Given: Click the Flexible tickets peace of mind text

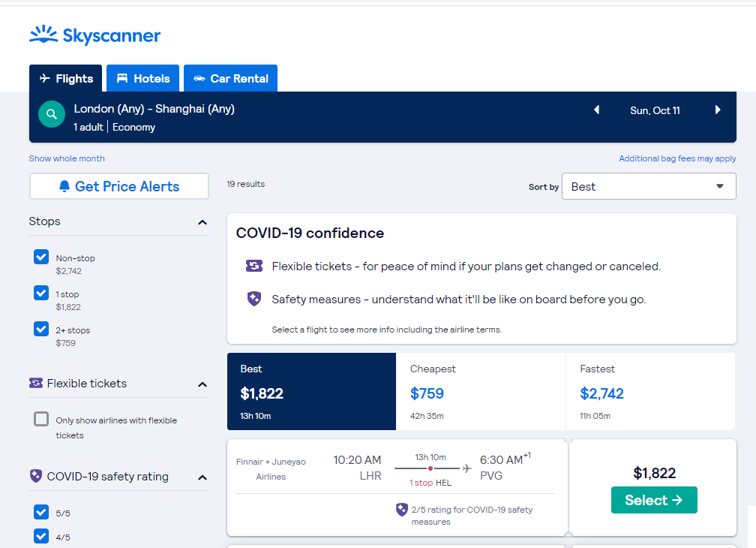Looking at the screenshot, I should 466,266.
